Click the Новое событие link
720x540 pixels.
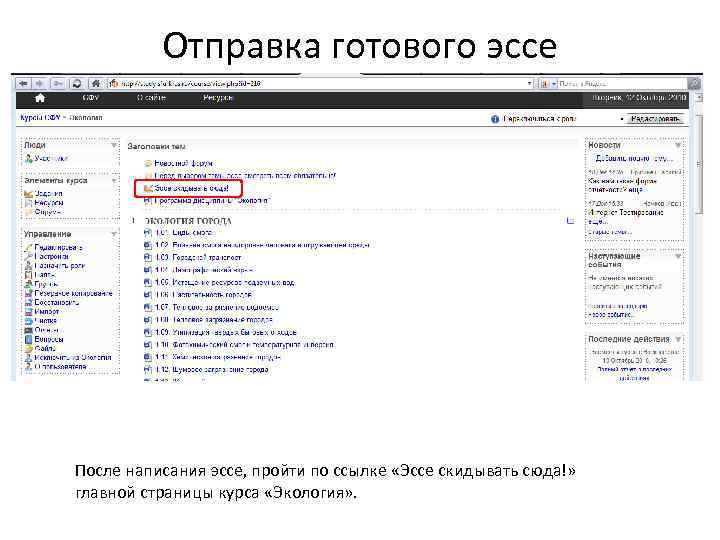(610, 315)
